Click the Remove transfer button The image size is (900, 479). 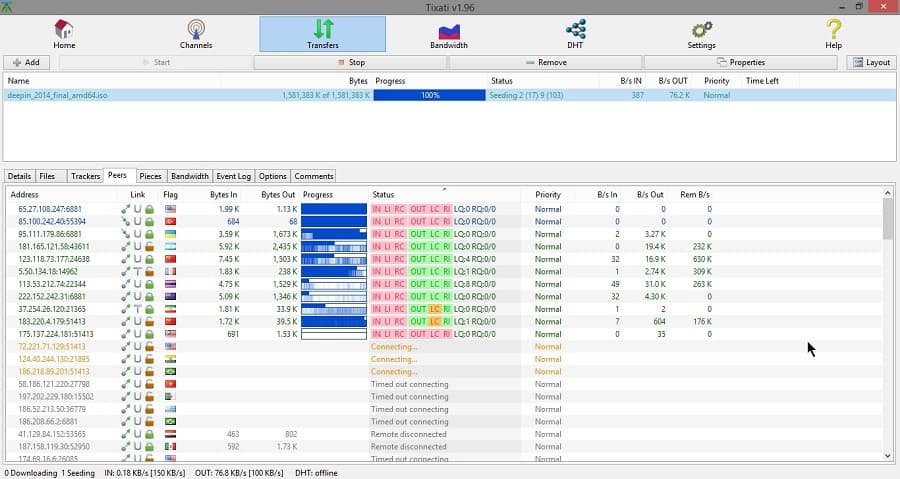point(545,62)
